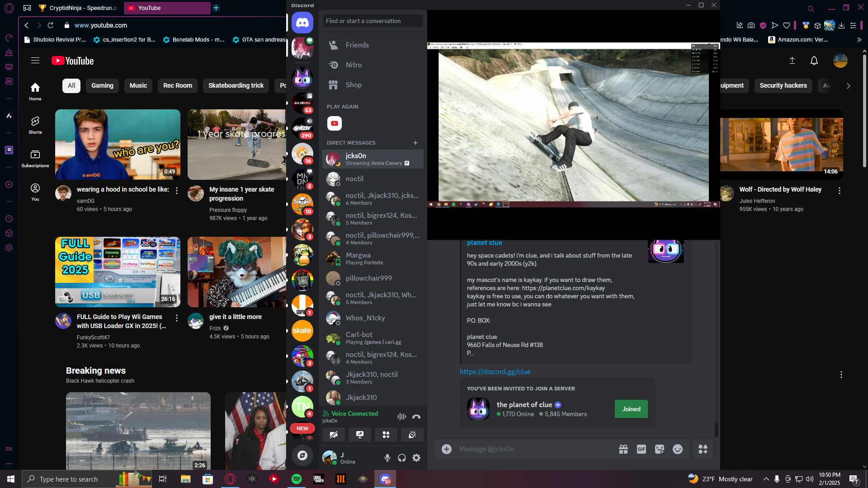Screen dimensions: 868x488
Task: Open the Explore discoverable servers compass icon
Action: coord(302,455)
